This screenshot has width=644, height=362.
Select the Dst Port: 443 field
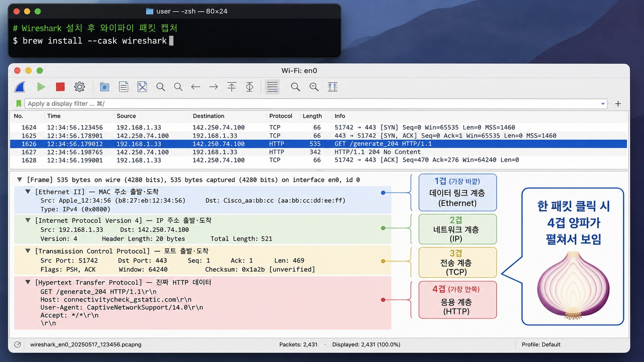(x=142, y=260)
